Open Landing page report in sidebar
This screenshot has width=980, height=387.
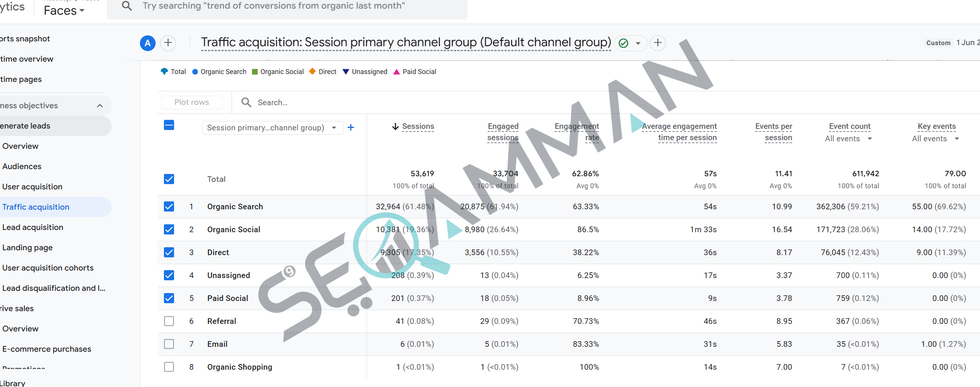pyautogui.click(x=27, y=248)
